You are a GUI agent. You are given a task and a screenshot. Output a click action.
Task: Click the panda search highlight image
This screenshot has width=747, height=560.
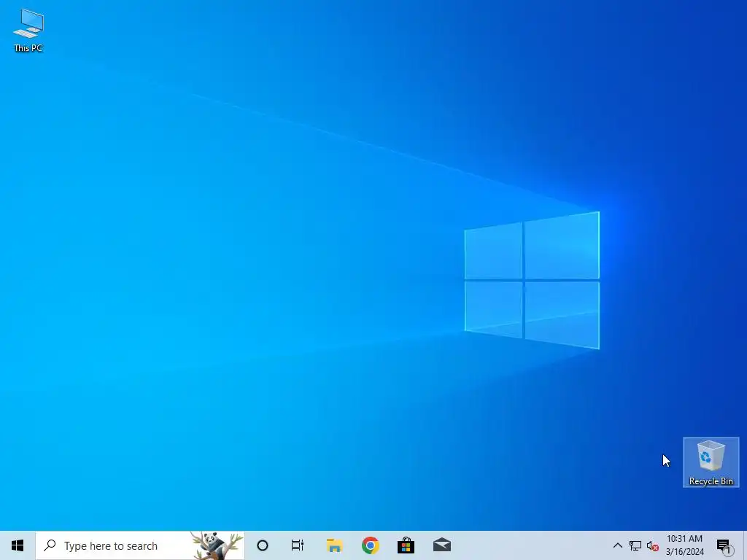coord(217,545)
